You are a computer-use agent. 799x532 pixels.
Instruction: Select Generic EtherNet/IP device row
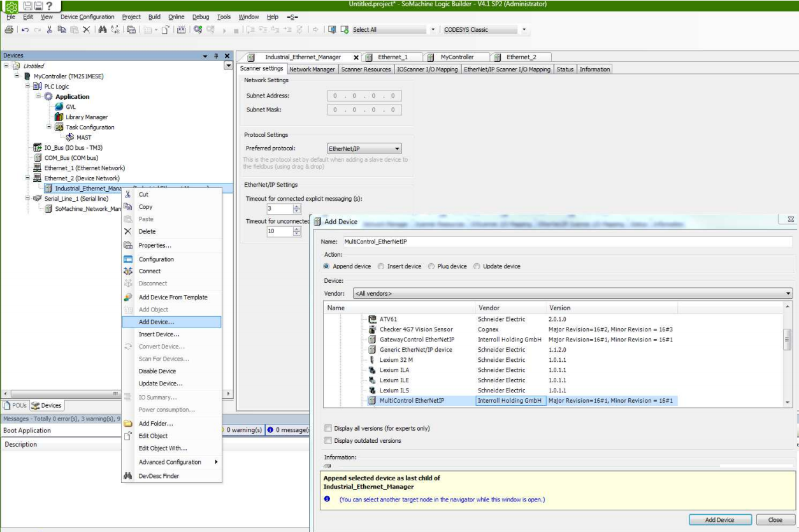(522, 350)
